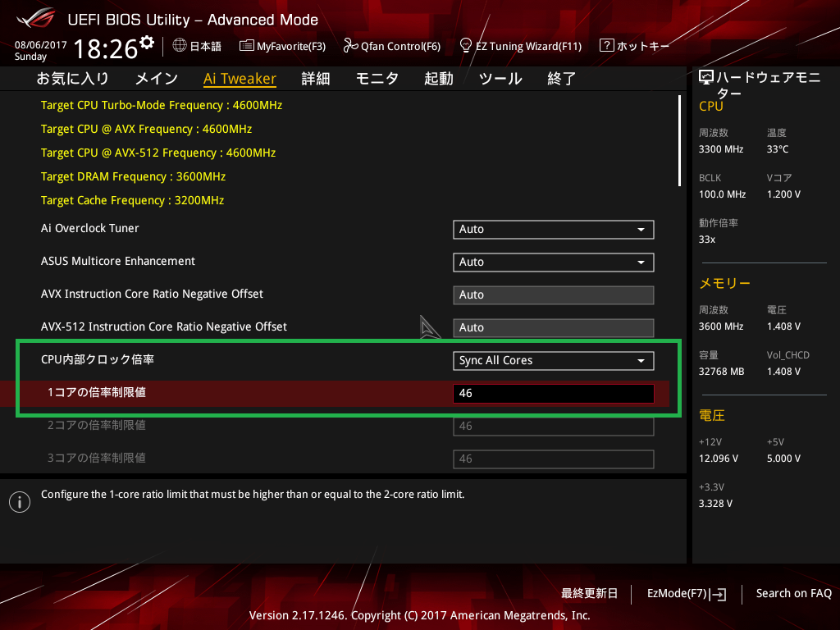Open the モニタ tab
840x630 pixels.
point(377,79)
